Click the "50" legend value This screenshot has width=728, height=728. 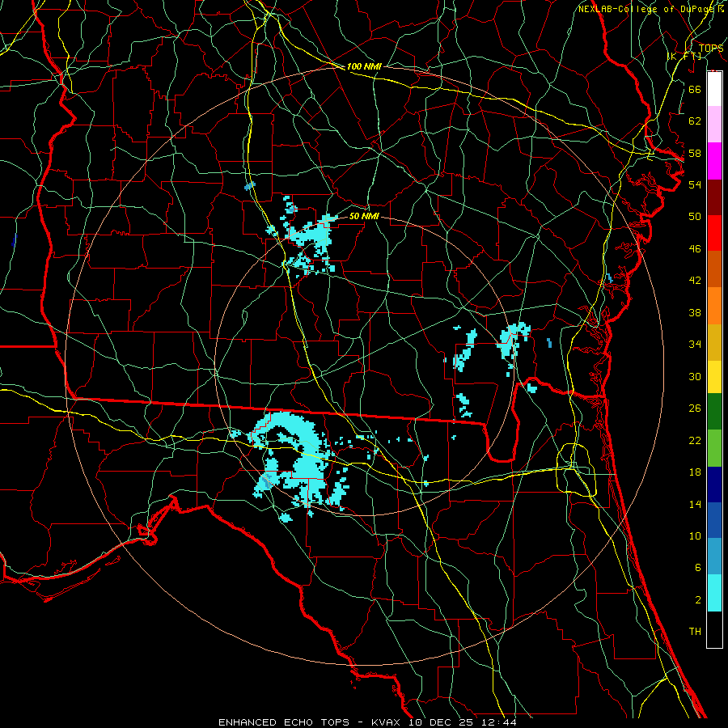[695, 217]
